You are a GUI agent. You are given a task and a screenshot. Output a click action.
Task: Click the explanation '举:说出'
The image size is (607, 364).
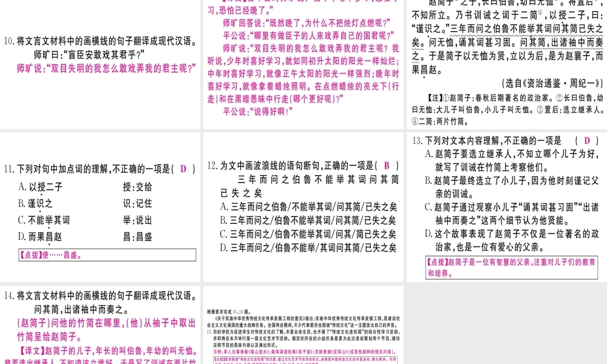tap(137, 220)
